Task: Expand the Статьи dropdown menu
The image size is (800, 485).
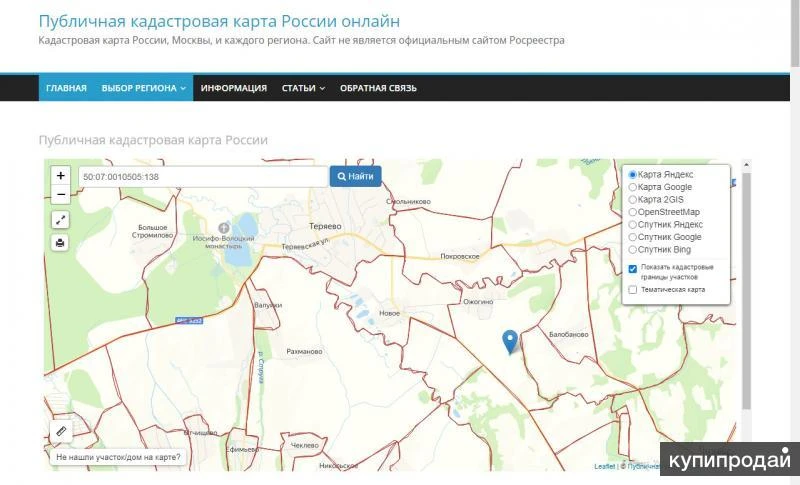Action: (303, 88)
